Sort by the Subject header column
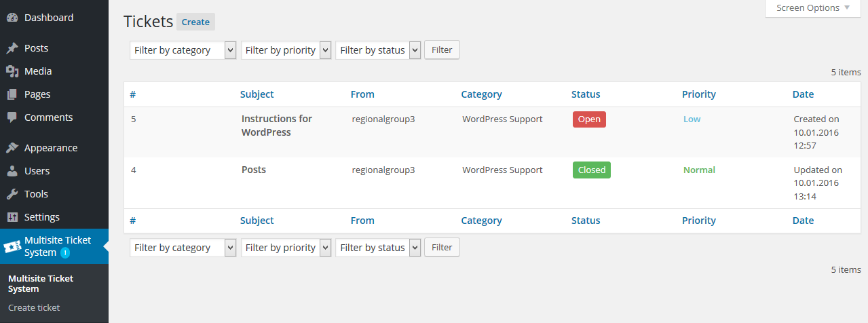 tap(257, 94)
